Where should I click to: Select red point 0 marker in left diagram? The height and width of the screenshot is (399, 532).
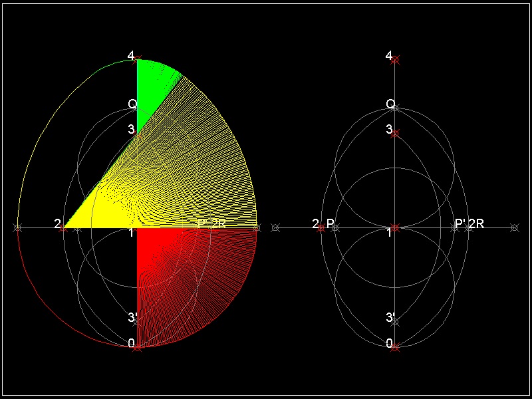tap(137, 346)
